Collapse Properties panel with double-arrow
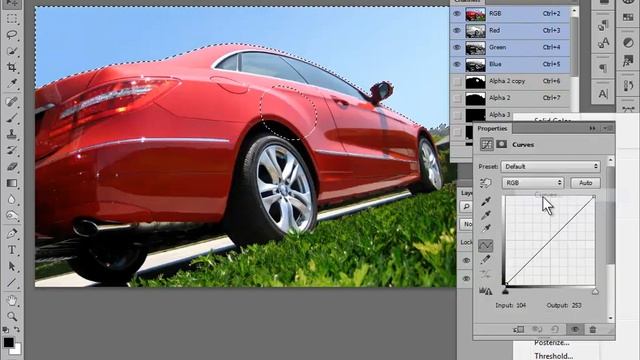The image size is (640, 360). tap(592, 128)
